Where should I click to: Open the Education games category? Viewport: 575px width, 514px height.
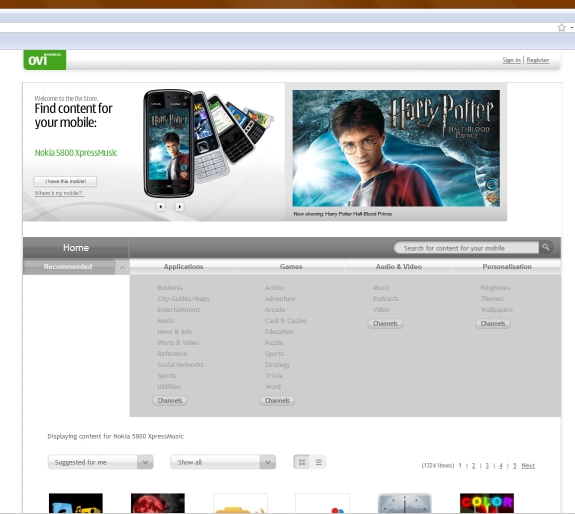pos(279,332)
